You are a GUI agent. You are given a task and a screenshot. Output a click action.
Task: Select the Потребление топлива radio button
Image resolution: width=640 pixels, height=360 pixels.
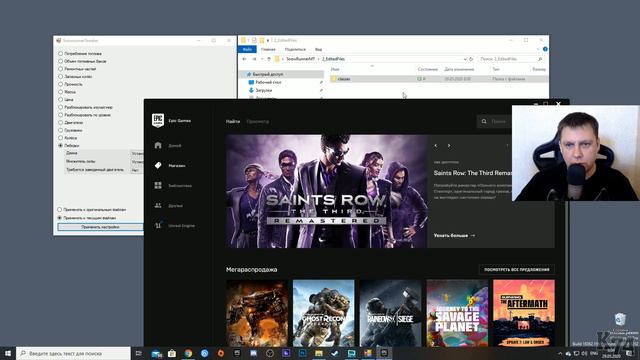point(60,53)
